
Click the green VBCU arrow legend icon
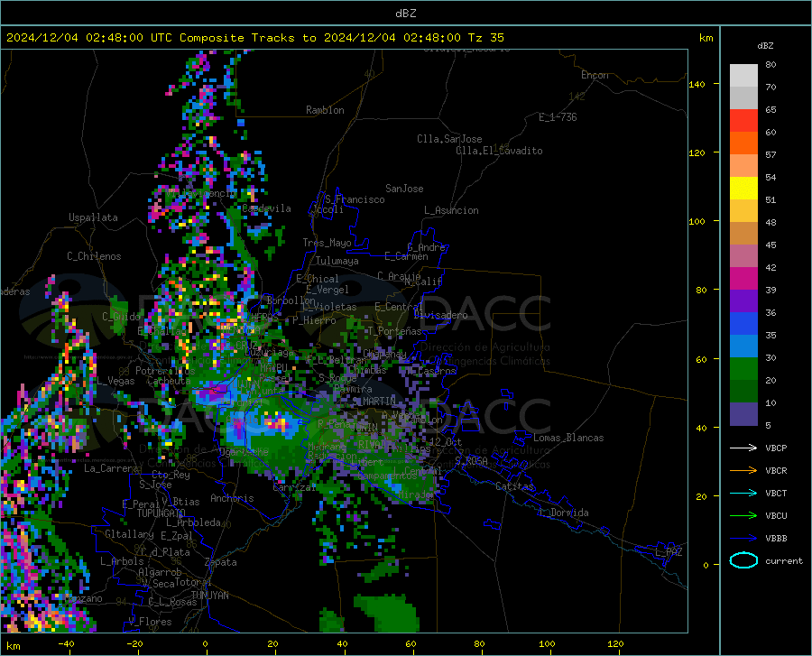click(743, 516)
